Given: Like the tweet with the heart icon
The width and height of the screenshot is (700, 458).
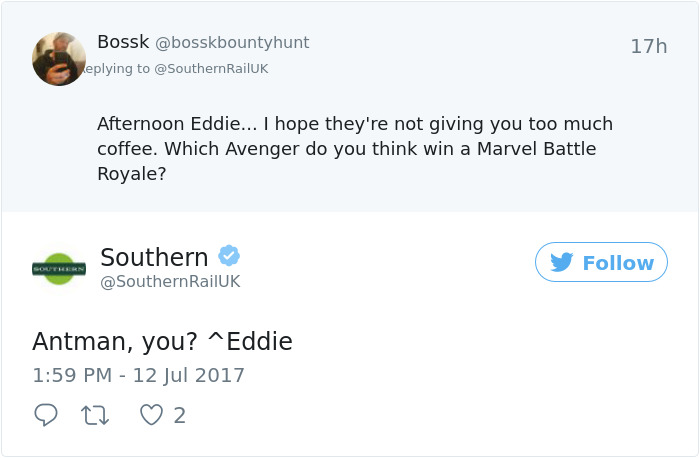Looking at the screenshot, I should coord(151,415).
